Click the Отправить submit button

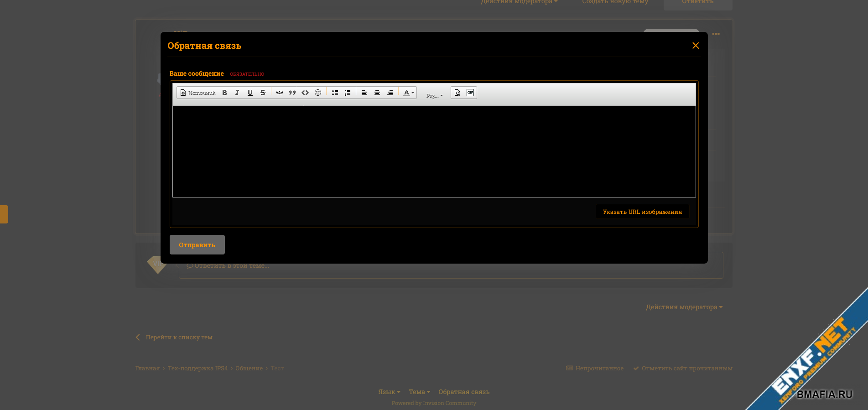[197, 245]
